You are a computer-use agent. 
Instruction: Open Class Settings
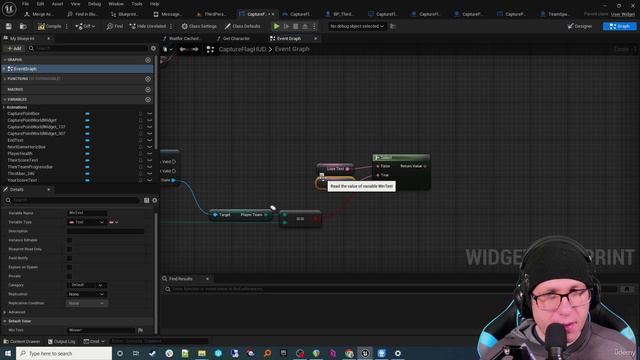click(199, 26)
